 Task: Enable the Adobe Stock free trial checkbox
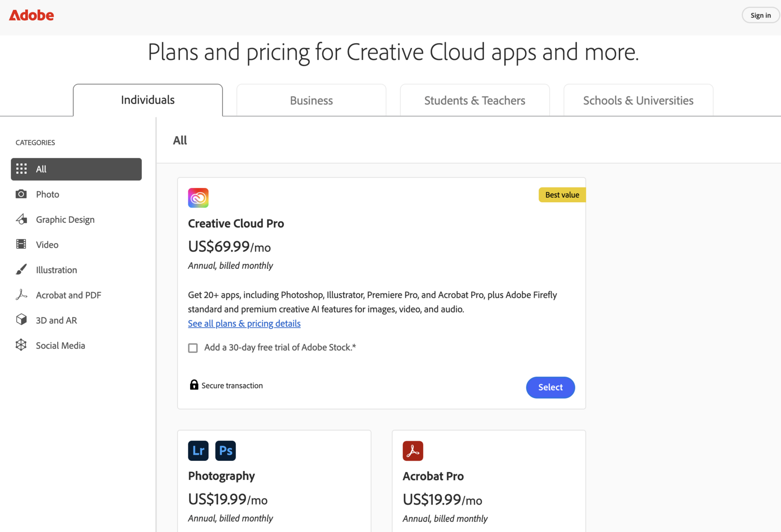tap(193, 348)
